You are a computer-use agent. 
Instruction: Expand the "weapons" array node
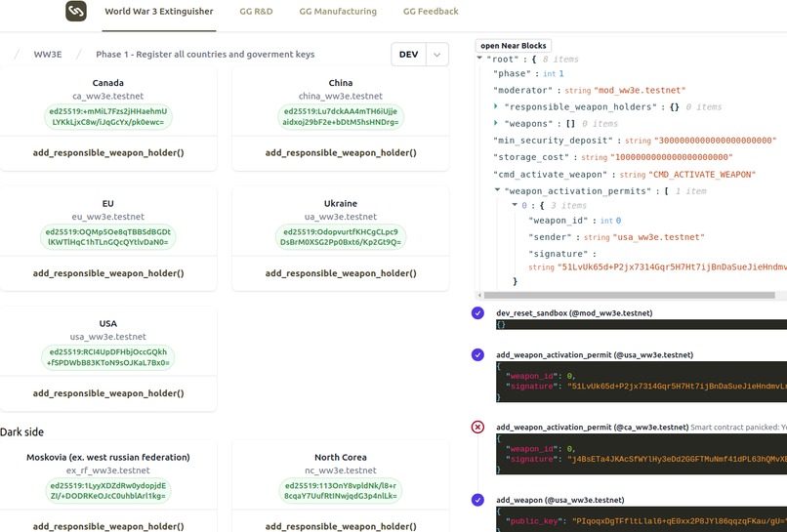tap(496, 123)
